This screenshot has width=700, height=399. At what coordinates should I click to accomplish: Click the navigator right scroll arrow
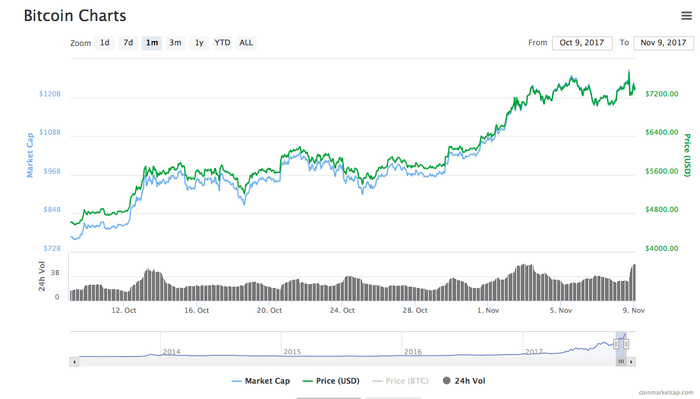point(631,362)
